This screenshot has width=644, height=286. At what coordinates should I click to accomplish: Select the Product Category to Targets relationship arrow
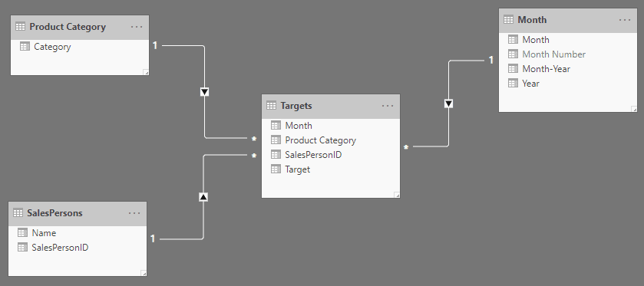204,91
